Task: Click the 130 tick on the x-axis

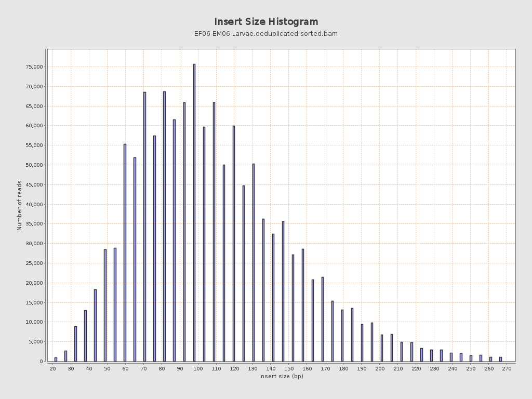Action: (252, 369)
